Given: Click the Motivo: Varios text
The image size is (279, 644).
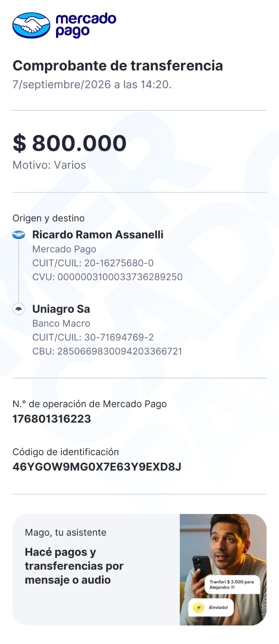Looking at the screenshot, I should coord(49,165).
